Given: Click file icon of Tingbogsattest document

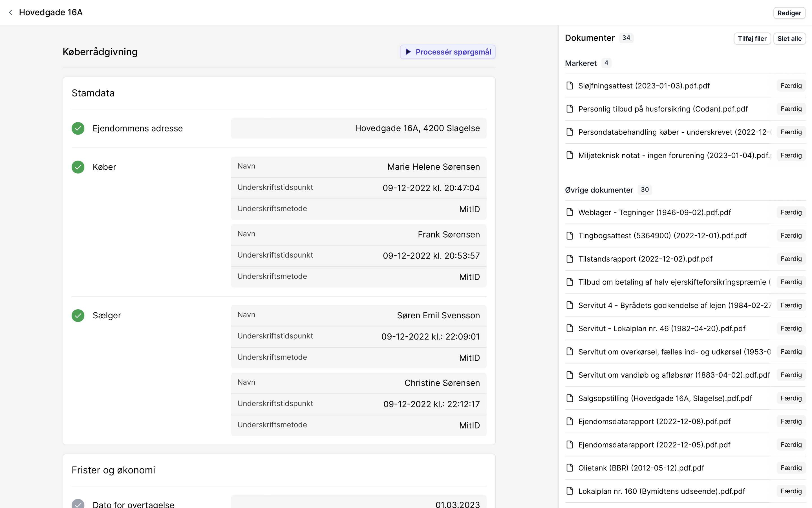Looking at the screenshot, I should click(570, 236).
